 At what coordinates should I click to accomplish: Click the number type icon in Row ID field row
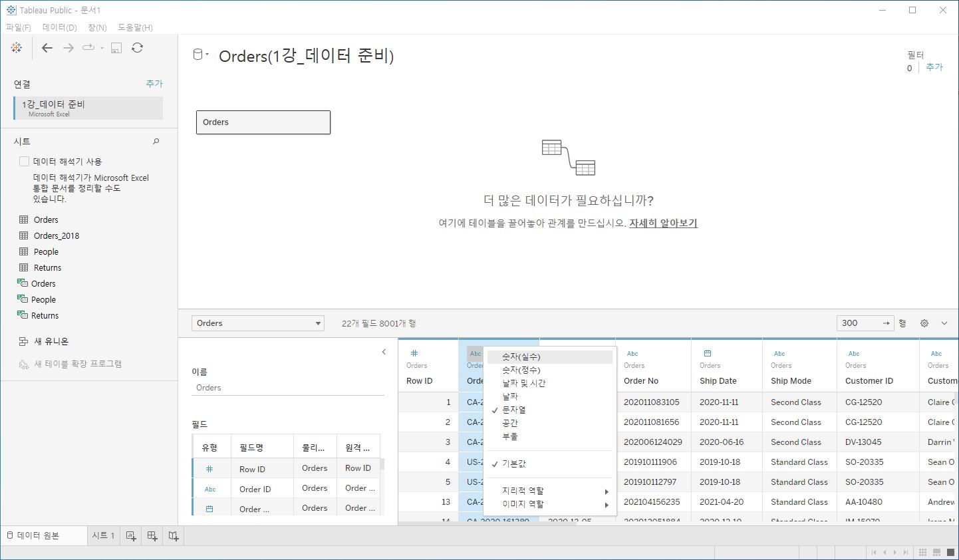209,469
